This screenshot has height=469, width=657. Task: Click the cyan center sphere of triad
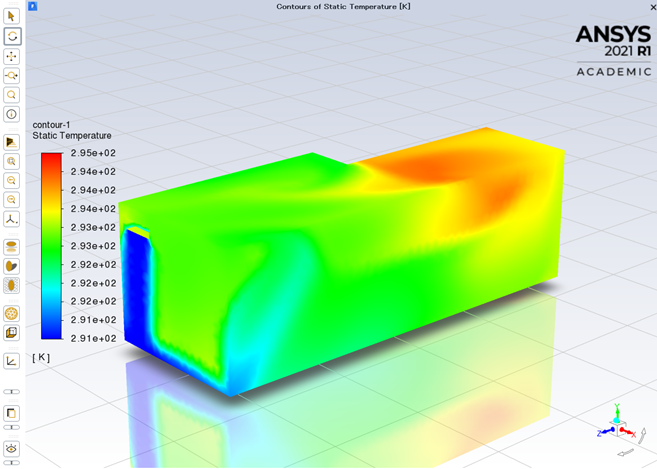[x=616, y=420]
